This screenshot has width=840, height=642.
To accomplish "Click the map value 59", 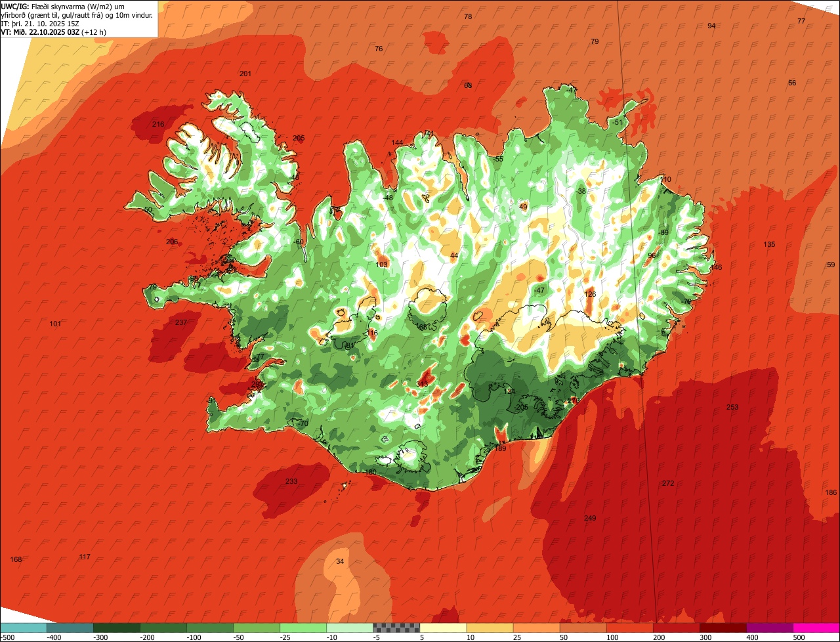I will 831,265.
